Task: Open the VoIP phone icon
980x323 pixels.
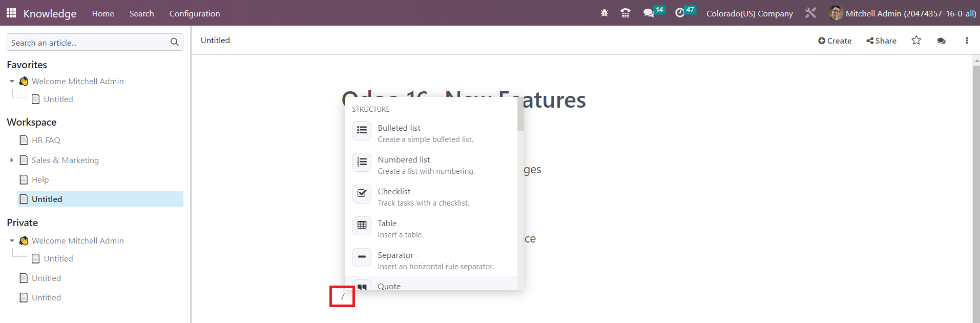Action: [x=625, y=13]
